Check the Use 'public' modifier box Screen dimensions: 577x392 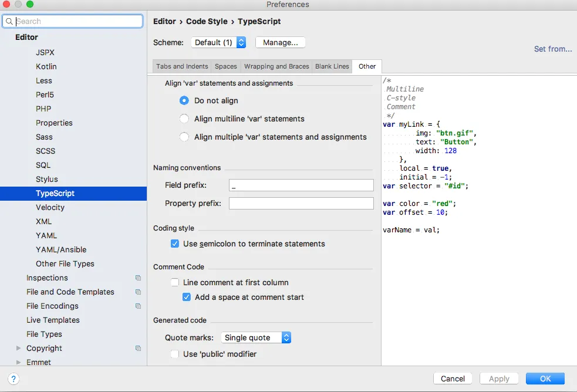(175, 354)
